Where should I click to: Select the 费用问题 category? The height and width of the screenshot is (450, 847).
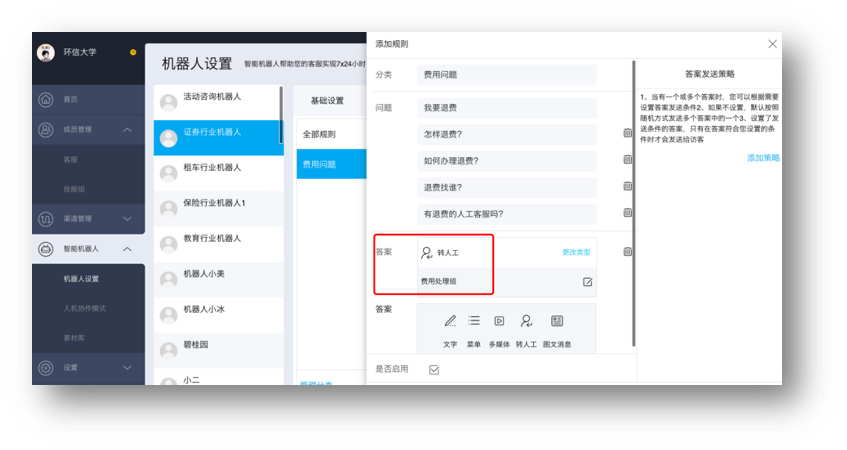(331, 164)
